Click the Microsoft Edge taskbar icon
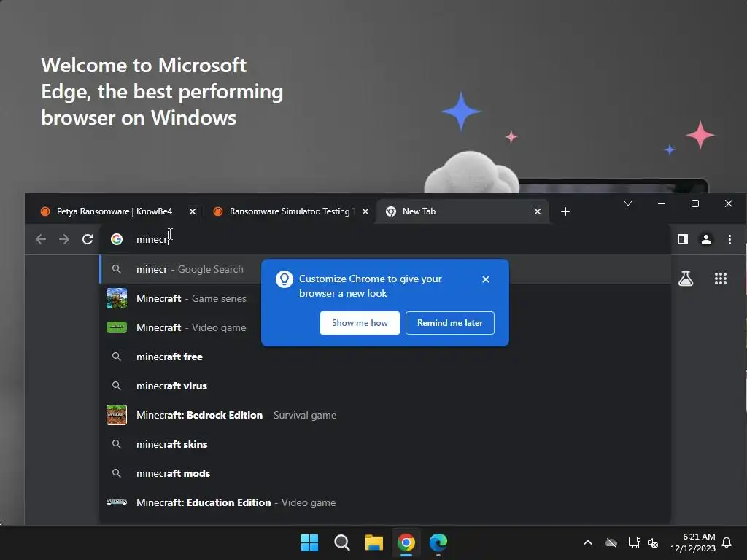This screenshot has width=747, height=560. click(x=438, y=542)
